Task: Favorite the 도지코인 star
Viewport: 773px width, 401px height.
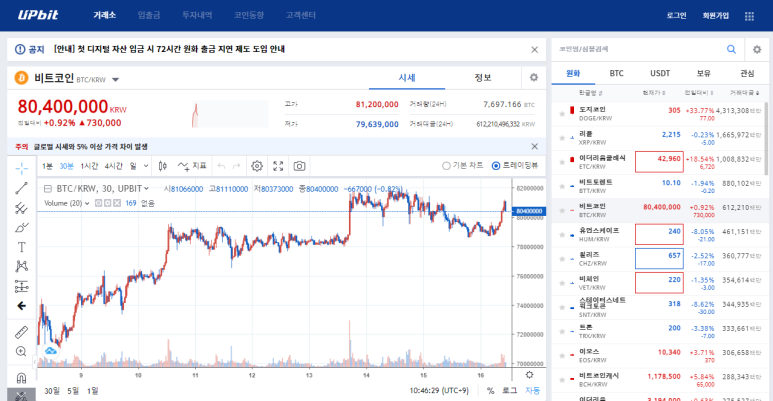Action: pyautogui.click(x=562, y=114)
